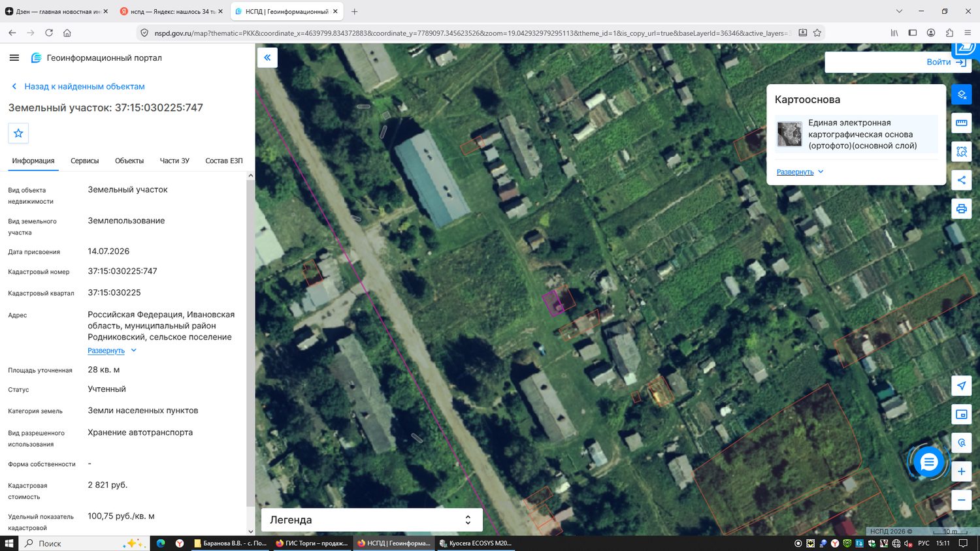Viewport: 980px width, 551px height.
Task: Go back with Назад к найденным объектам
Action: [x=78, y=86]
